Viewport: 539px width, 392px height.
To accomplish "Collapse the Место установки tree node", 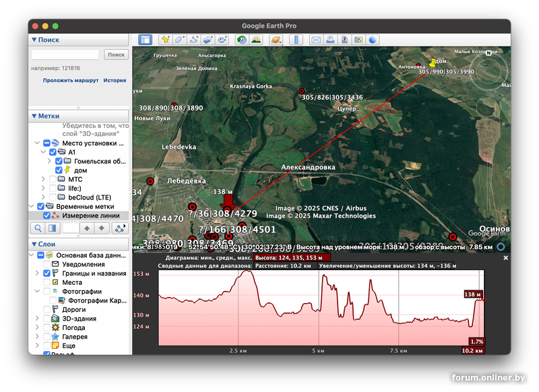I will [37, 143].
